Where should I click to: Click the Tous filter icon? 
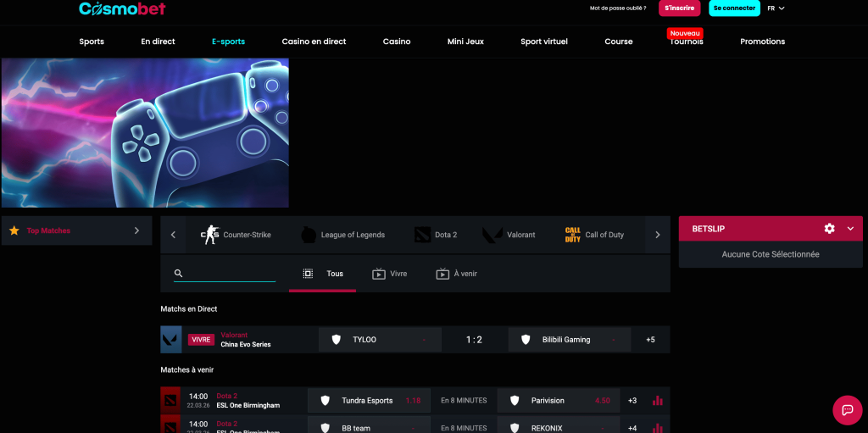(x=309, y=274)
